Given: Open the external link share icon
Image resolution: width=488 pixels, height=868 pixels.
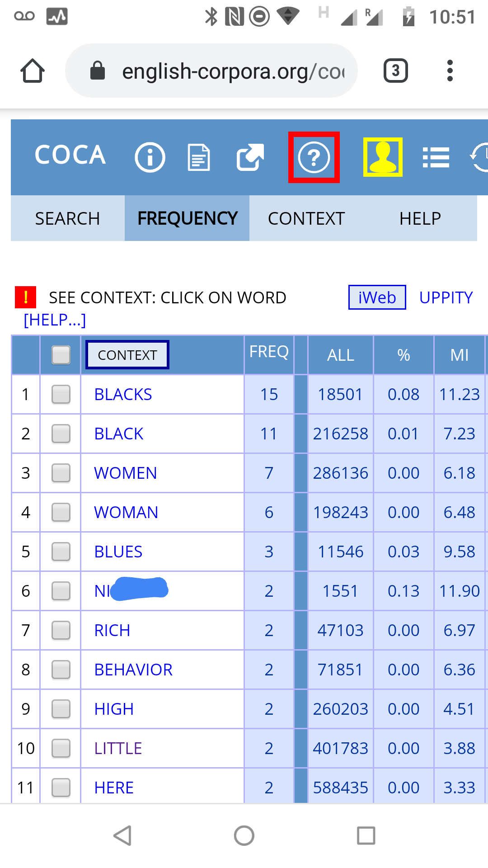Looking at the screenshot, I should tap(250, 157).
